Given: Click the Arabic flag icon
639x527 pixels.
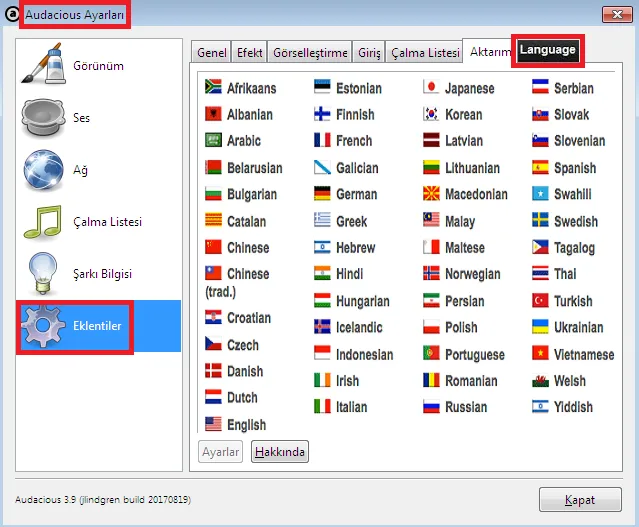Looking at the screenshot, I should pyautogui.click(x=213, y=140).
